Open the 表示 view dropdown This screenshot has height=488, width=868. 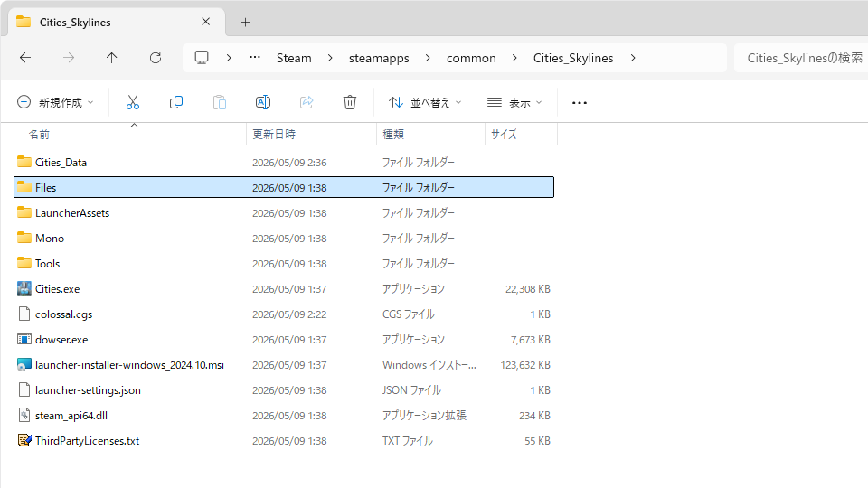coord(514,102)
